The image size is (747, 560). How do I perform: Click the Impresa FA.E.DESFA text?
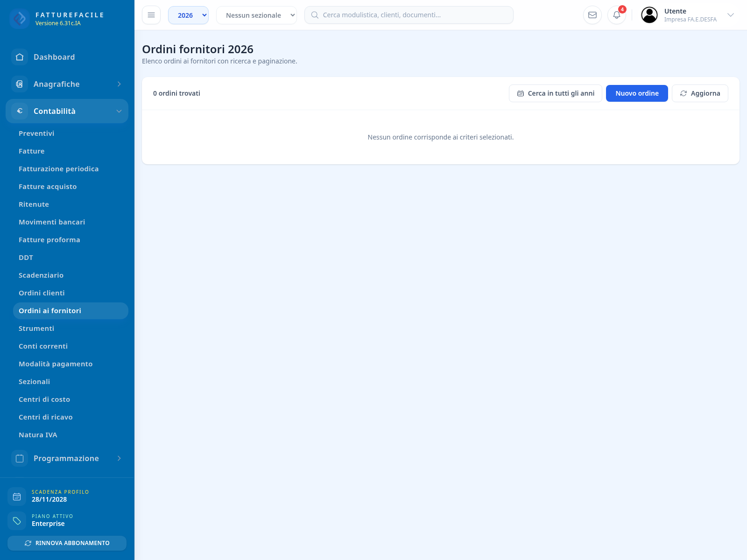coord(690,20)
